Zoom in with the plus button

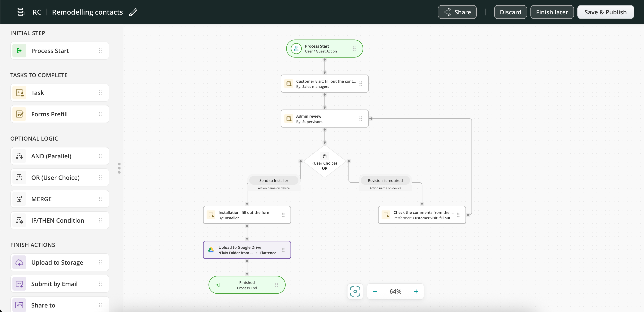416,291
